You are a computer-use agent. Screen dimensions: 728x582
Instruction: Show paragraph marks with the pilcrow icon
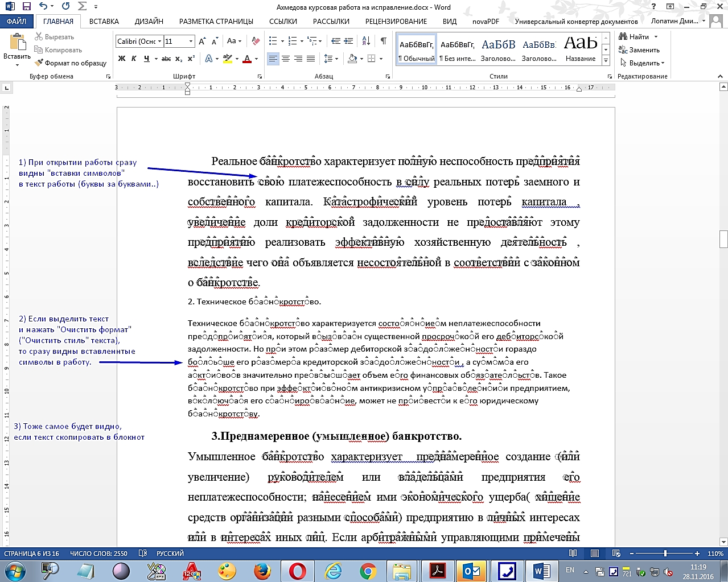click(383, 41)
